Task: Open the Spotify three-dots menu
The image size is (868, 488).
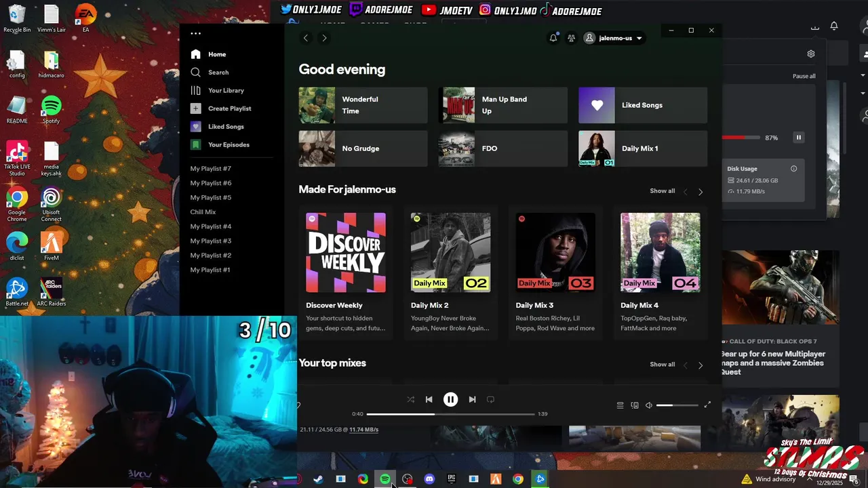Action: tap(195, 33)
